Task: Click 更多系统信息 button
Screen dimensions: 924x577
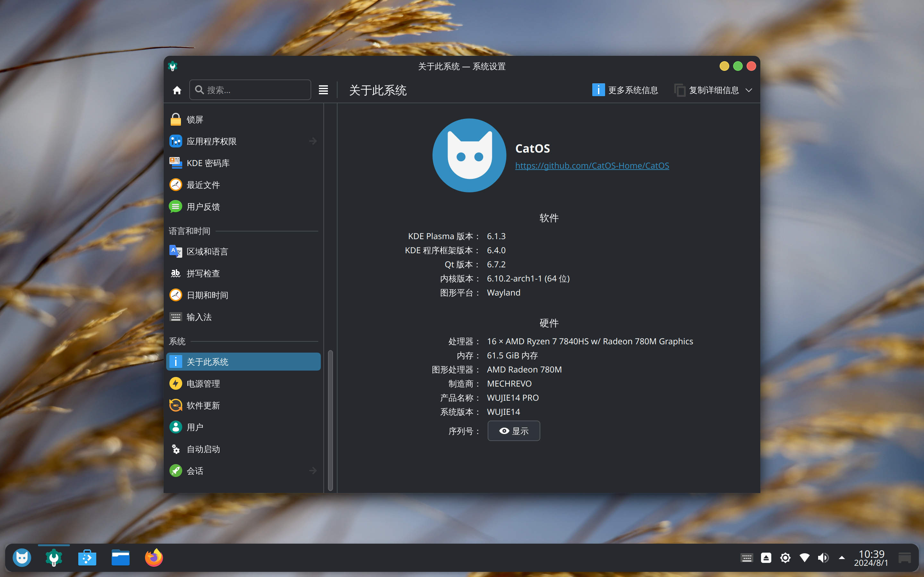Action: (625, 90)
